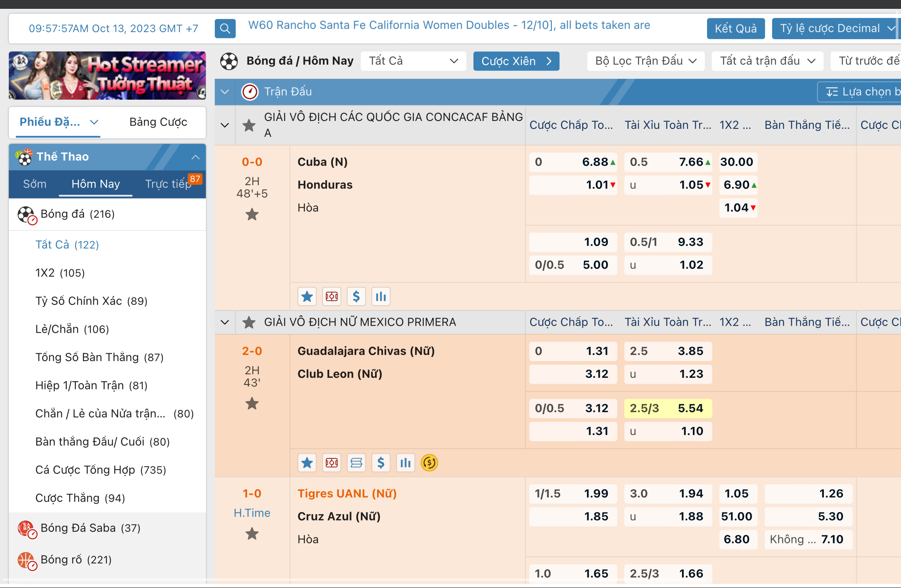
Task: Expand GIẢI VÔ ĐỊCH NỮ MEXICO PRIMERA section
Action: (224, 322)
